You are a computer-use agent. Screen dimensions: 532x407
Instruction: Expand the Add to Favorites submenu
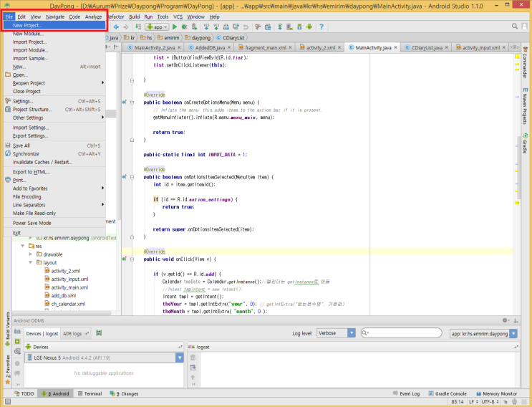click(54, 188)
